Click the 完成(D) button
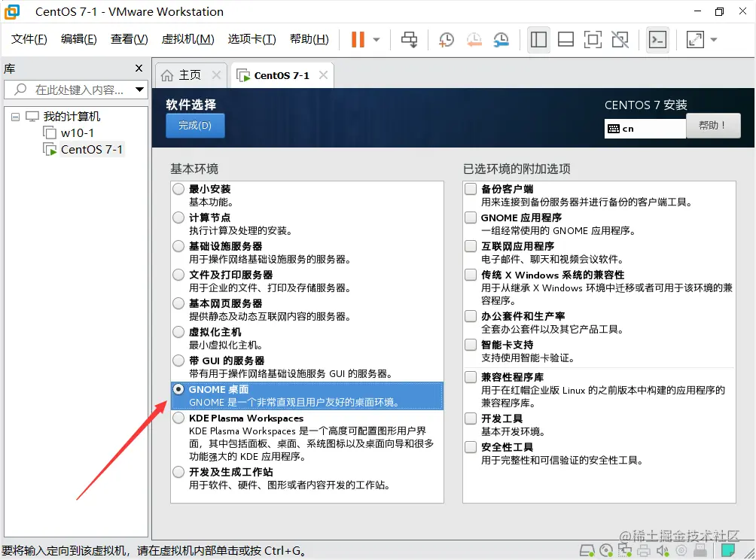 195,125
